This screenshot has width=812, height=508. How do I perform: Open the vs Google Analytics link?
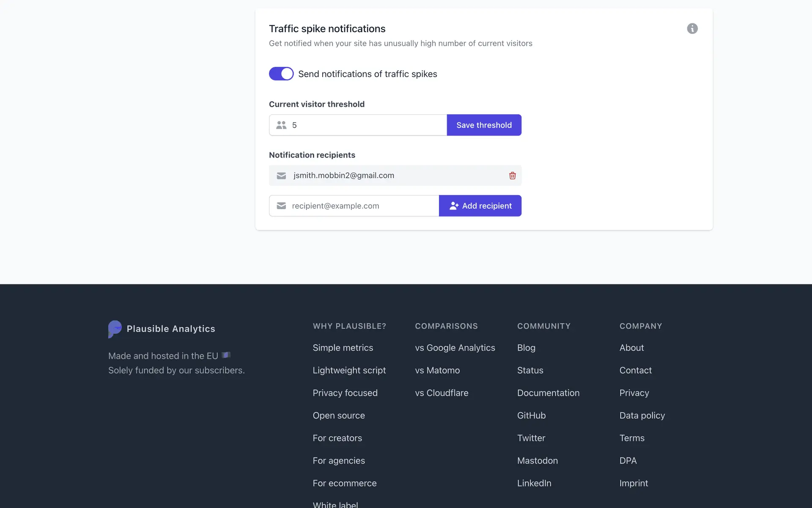455,348
